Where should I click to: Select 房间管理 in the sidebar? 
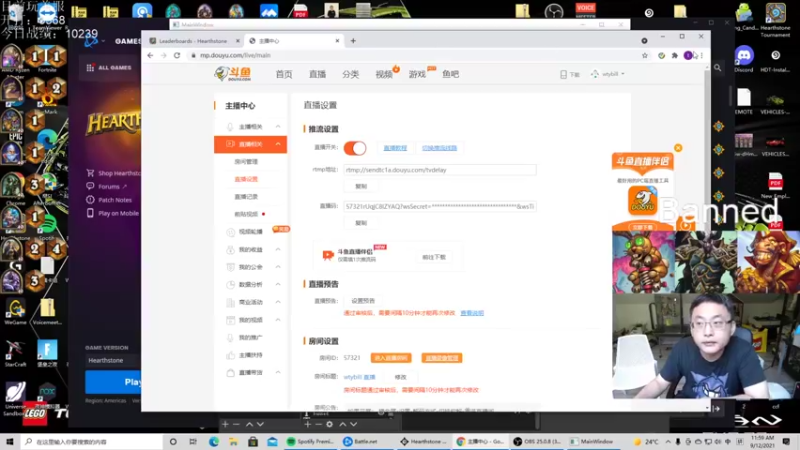pyautogui.click(x=246, y=162)
